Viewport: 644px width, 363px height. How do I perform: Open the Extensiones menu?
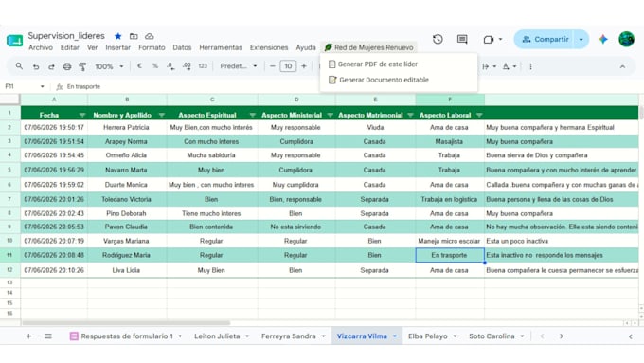point(269,47)
